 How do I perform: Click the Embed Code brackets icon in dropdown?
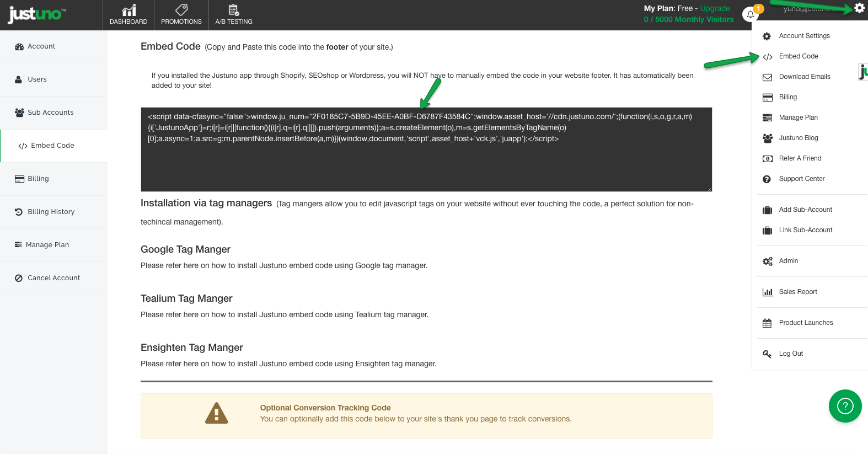pyautogui.click(x=767, y=57)
